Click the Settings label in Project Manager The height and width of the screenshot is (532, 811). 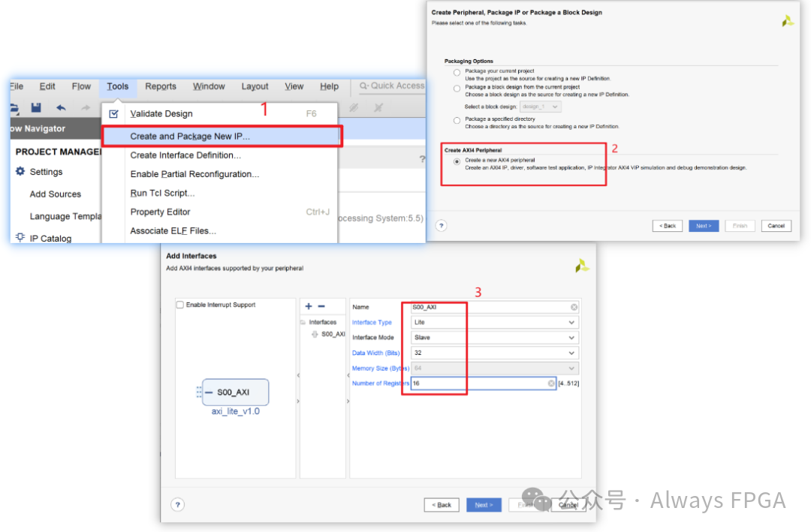(x=46, y=172)
